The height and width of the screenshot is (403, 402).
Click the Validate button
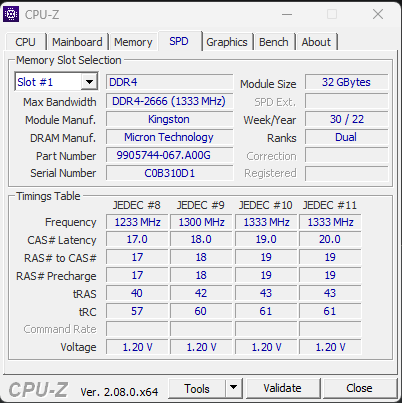click(282, 388)
